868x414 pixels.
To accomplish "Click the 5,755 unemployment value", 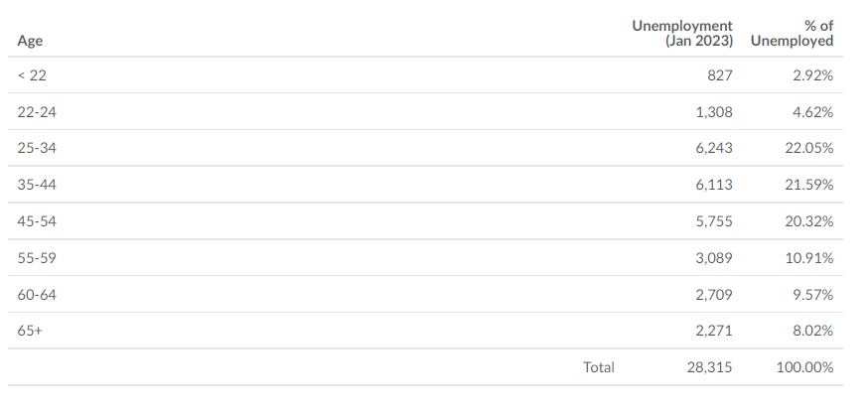I will (714, 221).
